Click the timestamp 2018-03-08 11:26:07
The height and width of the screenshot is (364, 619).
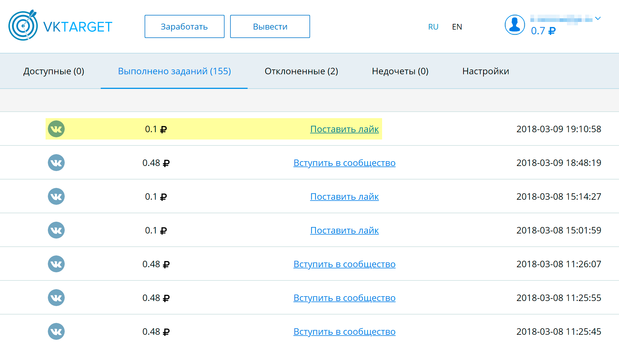[559, 264]
